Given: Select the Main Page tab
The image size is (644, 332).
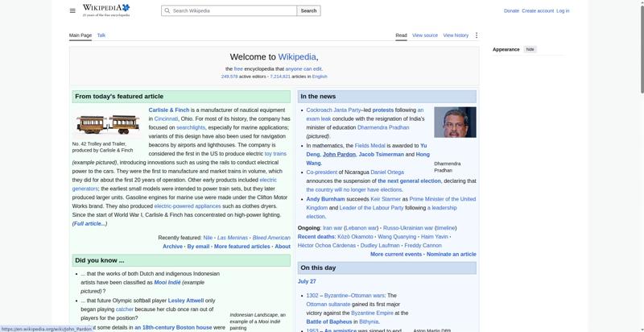Looking at the screenshot, I should click(x=80, y=35).
